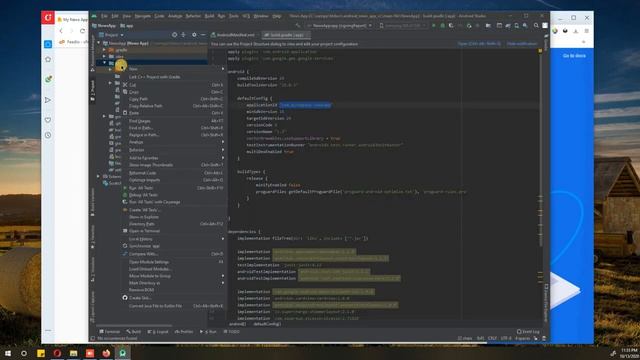
Task: Click the Run with Coverage icon in toolbar
Action: click(451, 26)
